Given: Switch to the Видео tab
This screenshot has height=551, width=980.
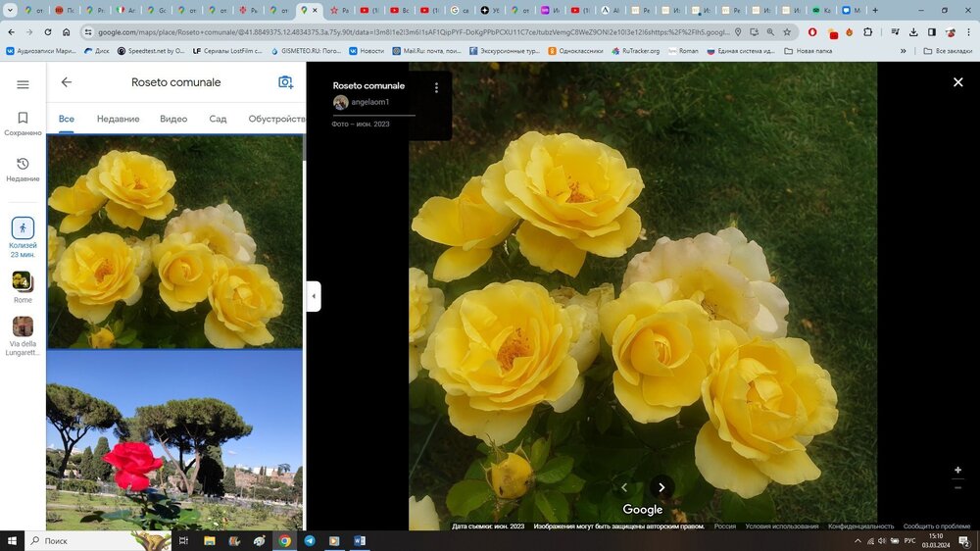Looking at the screenshot, I should click(173, 119).
